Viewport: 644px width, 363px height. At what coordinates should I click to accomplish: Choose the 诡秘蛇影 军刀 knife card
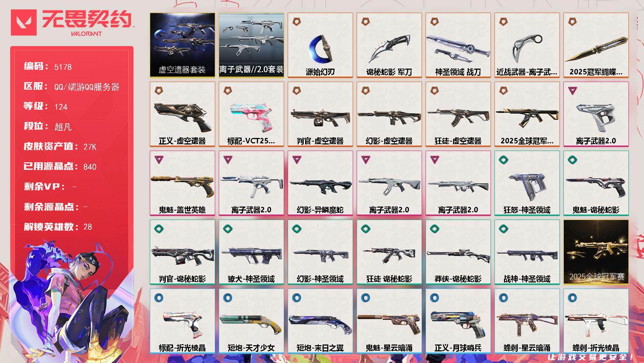click(x=389, y=45)
